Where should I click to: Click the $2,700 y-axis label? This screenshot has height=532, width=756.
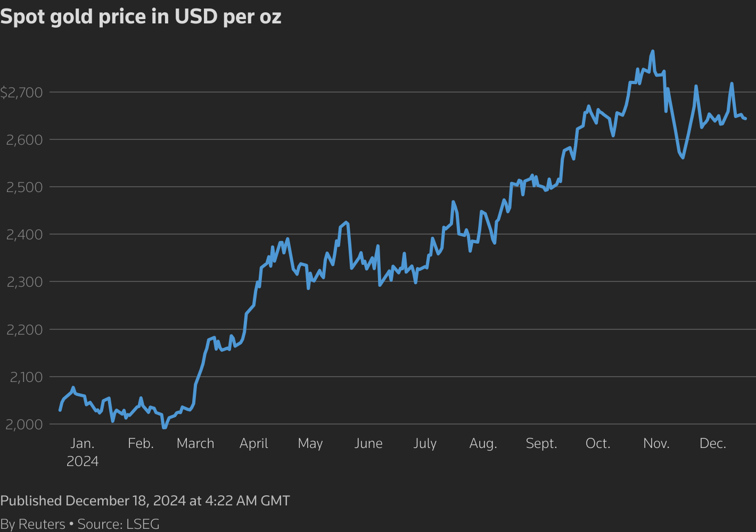click(21, 93)
